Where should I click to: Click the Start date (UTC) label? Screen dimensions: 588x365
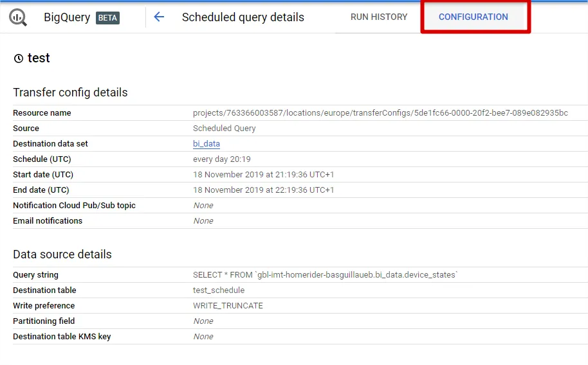(x=43, y=175)
